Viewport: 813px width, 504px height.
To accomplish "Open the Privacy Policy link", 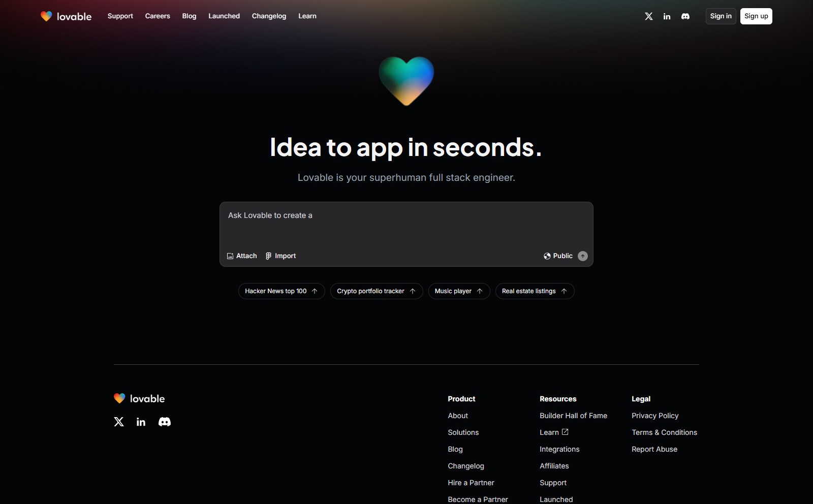I will [655, 416].
